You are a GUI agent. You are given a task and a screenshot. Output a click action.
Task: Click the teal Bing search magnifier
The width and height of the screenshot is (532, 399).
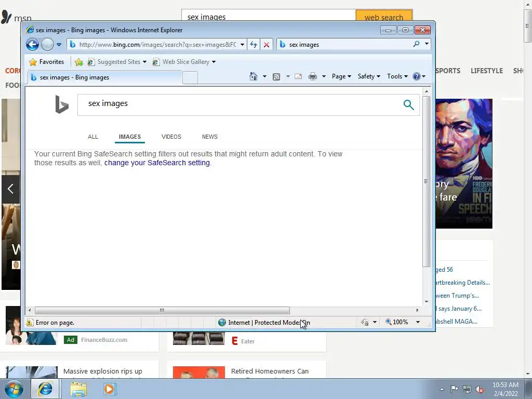coord(408,105)
